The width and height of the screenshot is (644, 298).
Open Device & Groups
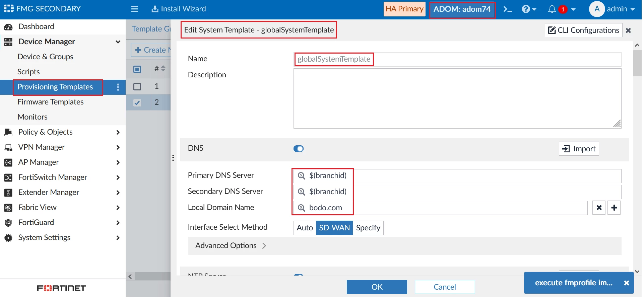coord(45,57)
